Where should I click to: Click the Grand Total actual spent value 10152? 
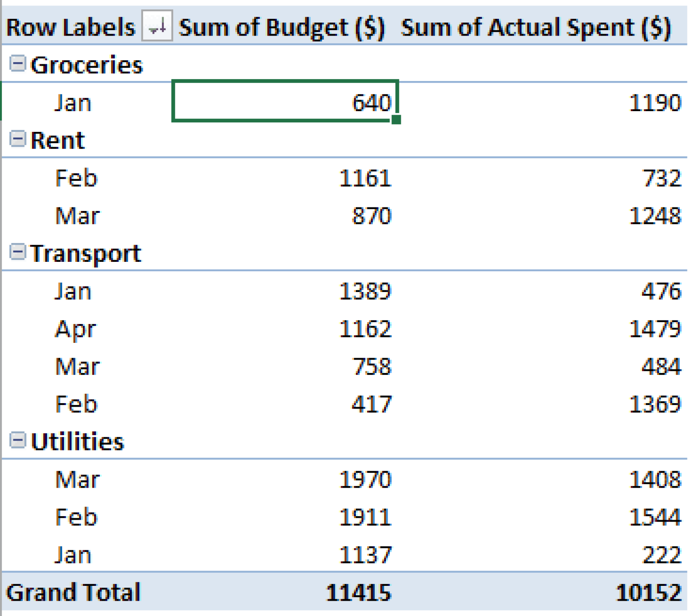pos(648,592)
